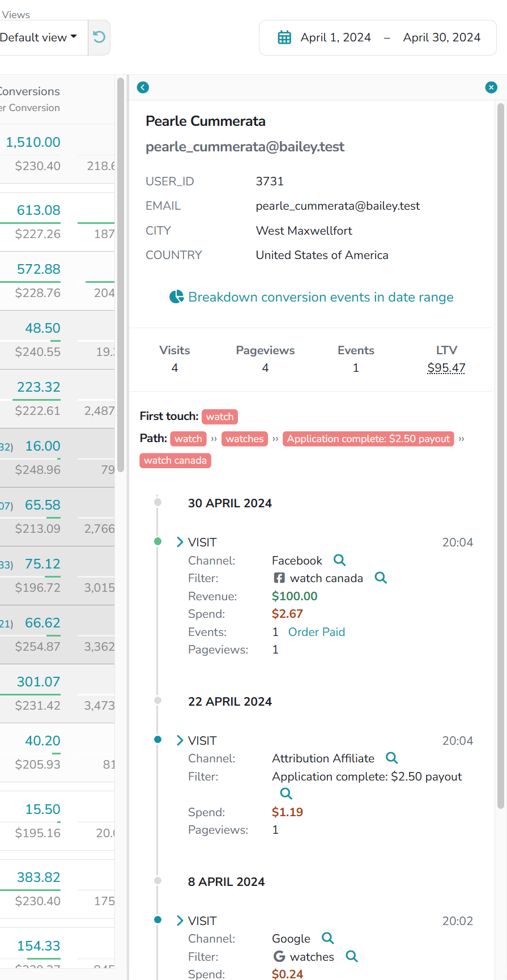507x980 pixels.
Task: Click conversions value 40.20
Action: coord(42,741)
